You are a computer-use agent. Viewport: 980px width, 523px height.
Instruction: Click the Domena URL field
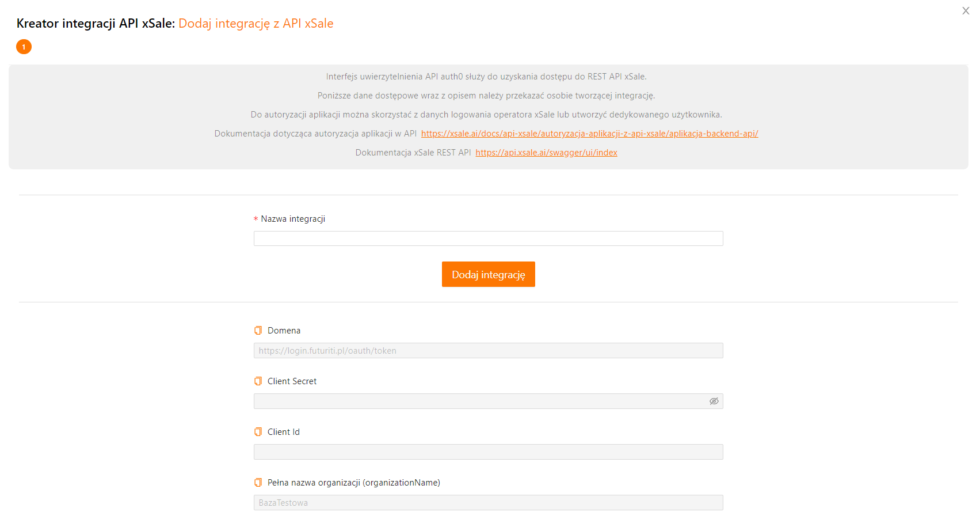[488, 351]
